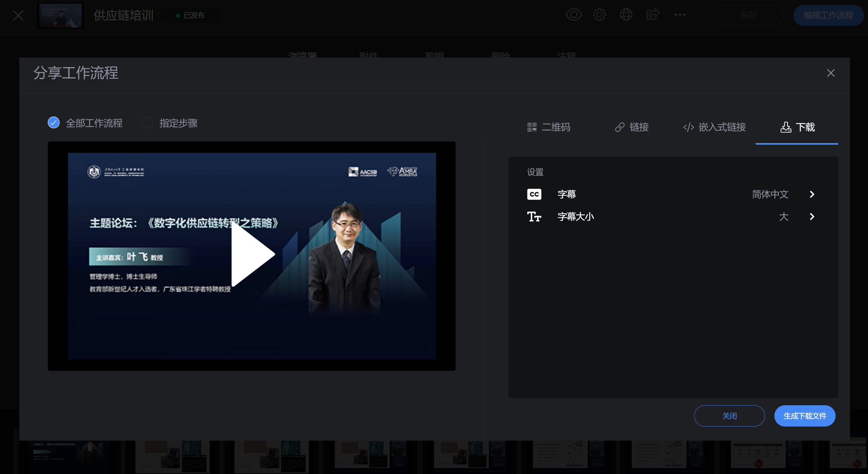This screenshot has height=474, width=868.
Task: Click the 字幕大小 text-size icon
Action: (534, 217)
